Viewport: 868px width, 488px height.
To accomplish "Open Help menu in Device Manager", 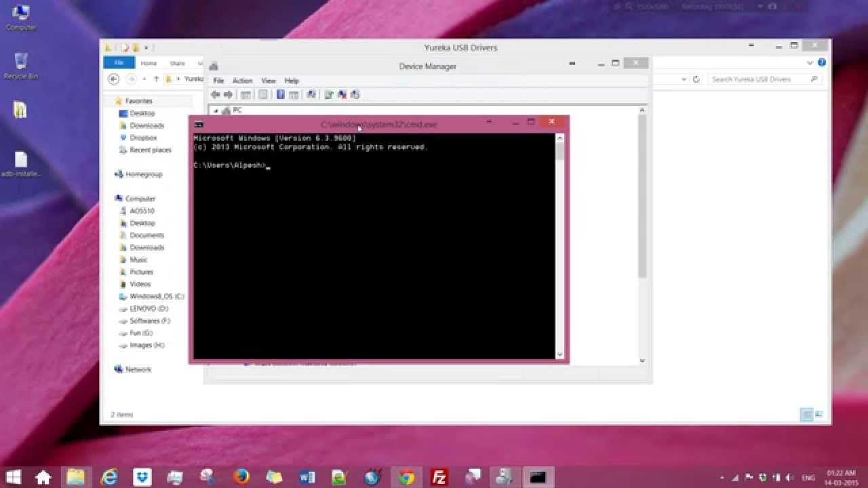I will pyautogui.click(x=292, y=81).
